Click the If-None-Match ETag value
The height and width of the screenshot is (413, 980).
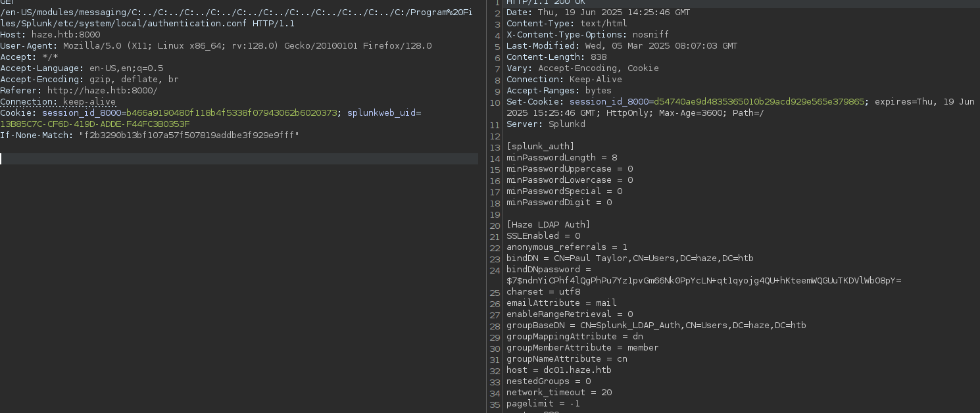[x=189, y=135]
